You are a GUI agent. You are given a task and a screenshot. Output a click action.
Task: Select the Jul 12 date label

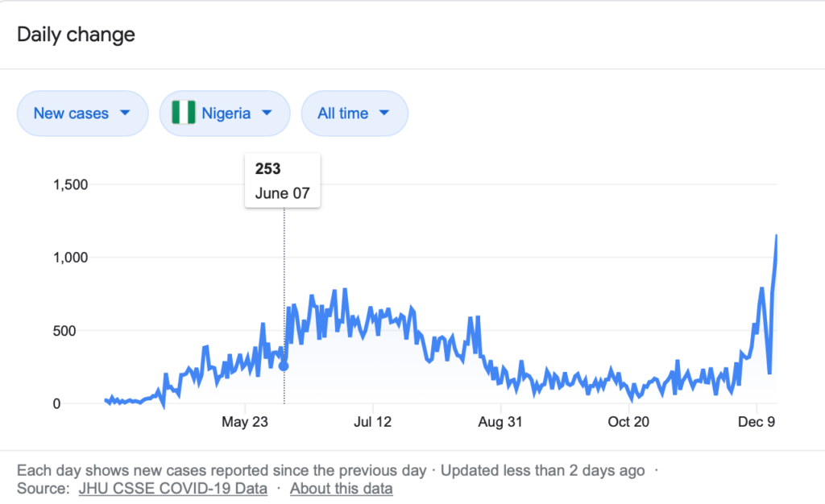(x=373, y=422)
